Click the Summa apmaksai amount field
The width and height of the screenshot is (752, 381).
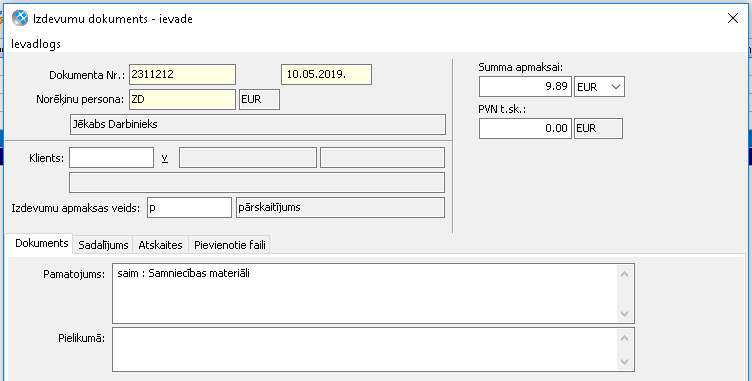click(525, 86)
